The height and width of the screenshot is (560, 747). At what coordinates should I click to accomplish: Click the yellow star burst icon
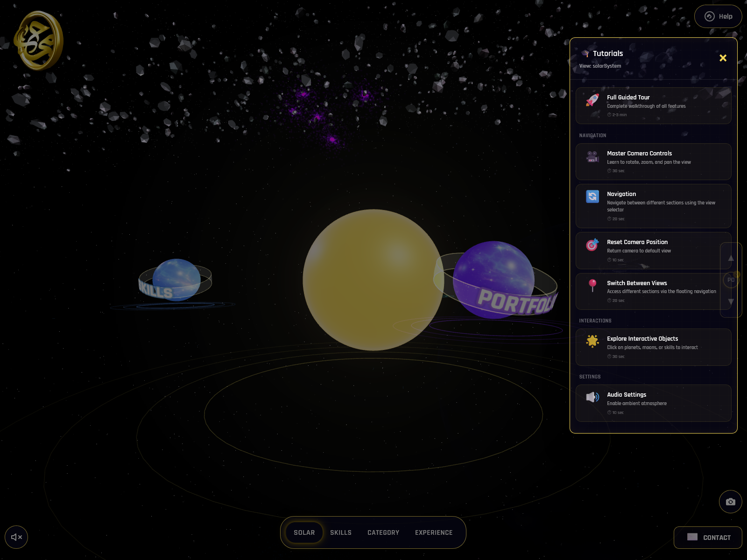(x=592, y=341)
